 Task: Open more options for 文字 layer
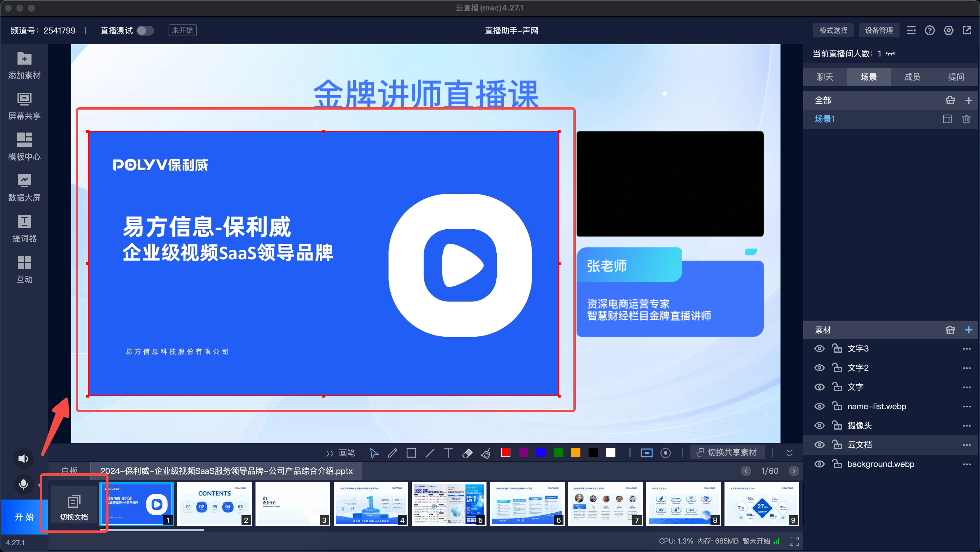point(967,387)
